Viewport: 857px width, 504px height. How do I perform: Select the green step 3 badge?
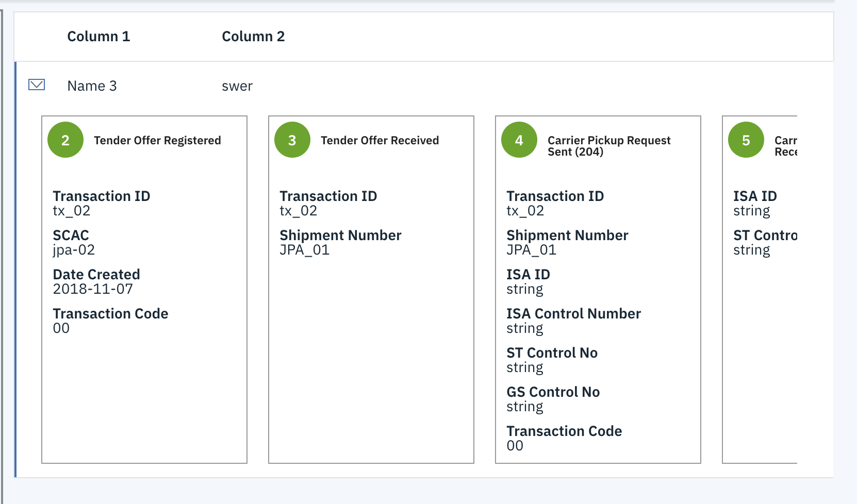click(292, 139)
